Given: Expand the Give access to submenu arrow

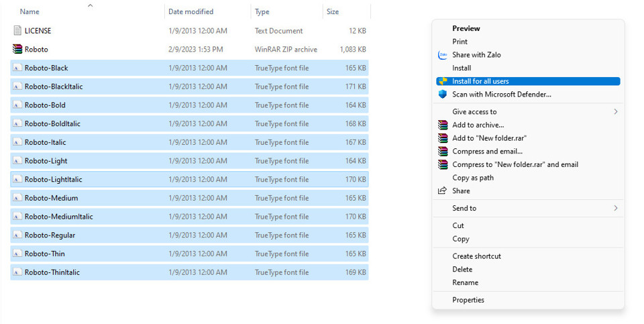Looking at the screenshot, I should coord(615,112).
